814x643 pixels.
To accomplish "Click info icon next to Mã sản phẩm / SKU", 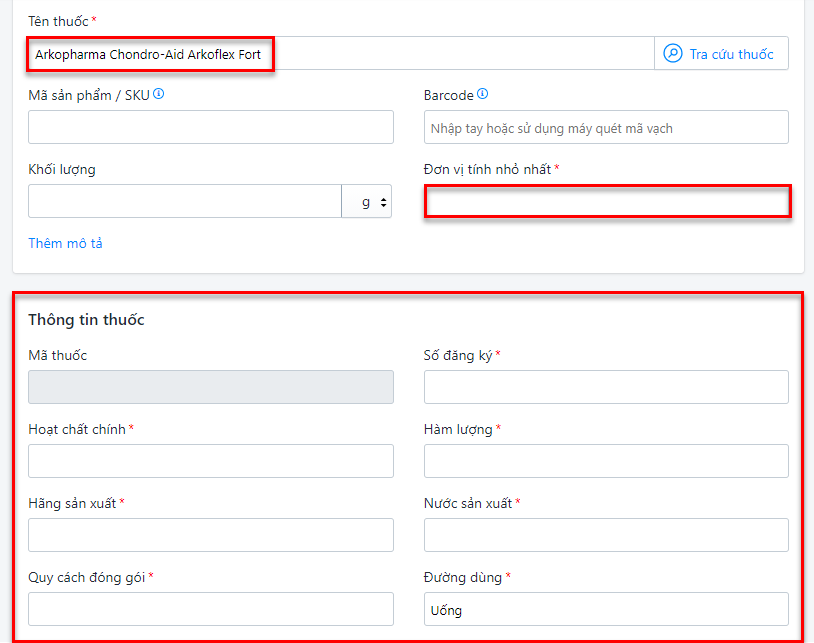I will coord(158,95).
